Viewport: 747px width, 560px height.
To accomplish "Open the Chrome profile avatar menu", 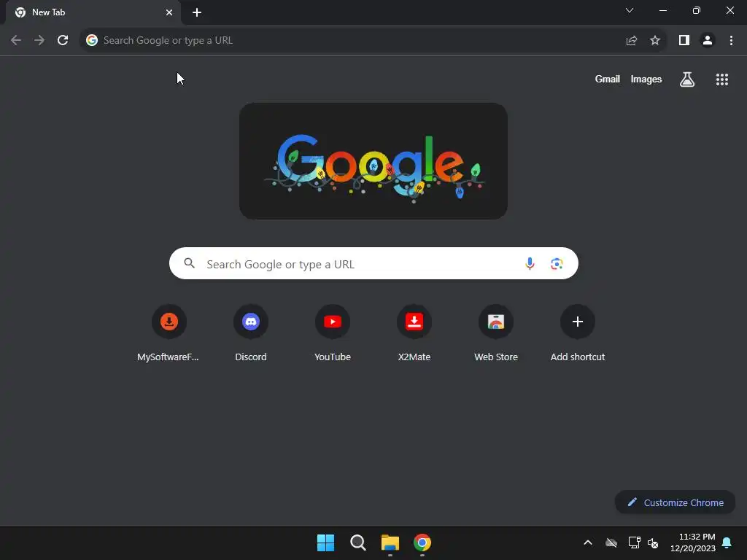I will pyautogui.click(x=708, y=41).
